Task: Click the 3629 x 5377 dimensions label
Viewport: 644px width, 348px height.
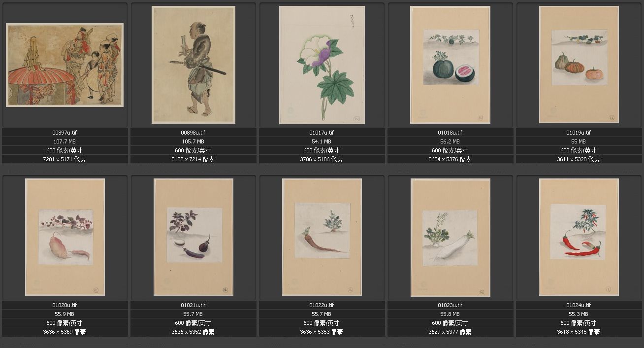Action: [451, 332]
